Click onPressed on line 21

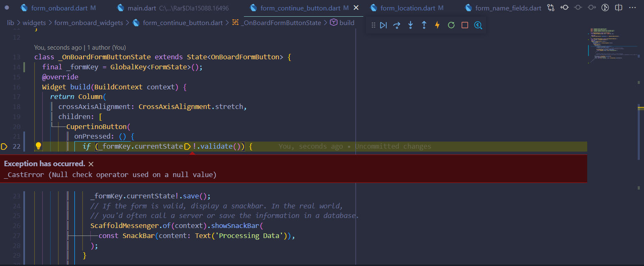(x=92, y=137)
